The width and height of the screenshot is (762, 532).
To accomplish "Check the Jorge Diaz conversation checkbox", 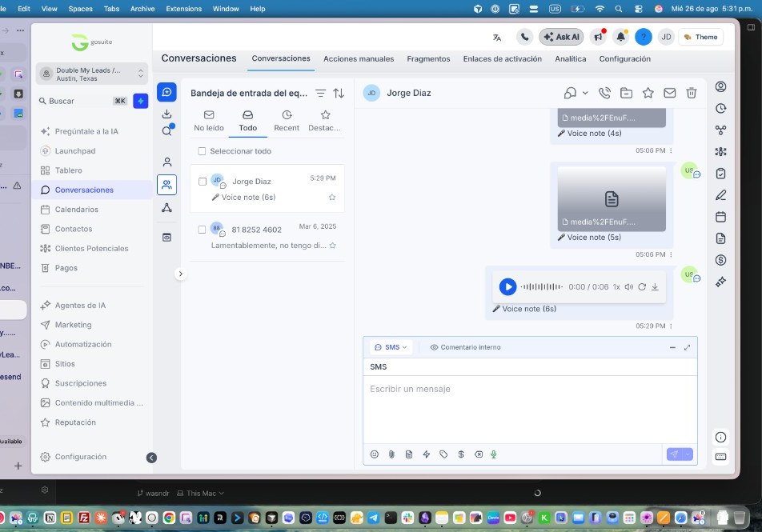I will [203, 182].
